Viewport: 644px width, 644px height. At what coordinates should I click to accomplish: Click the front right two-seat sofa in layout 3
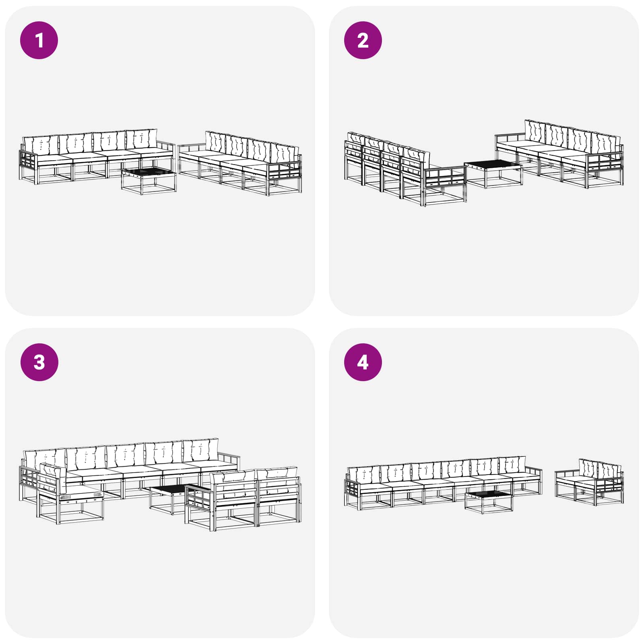243,498
